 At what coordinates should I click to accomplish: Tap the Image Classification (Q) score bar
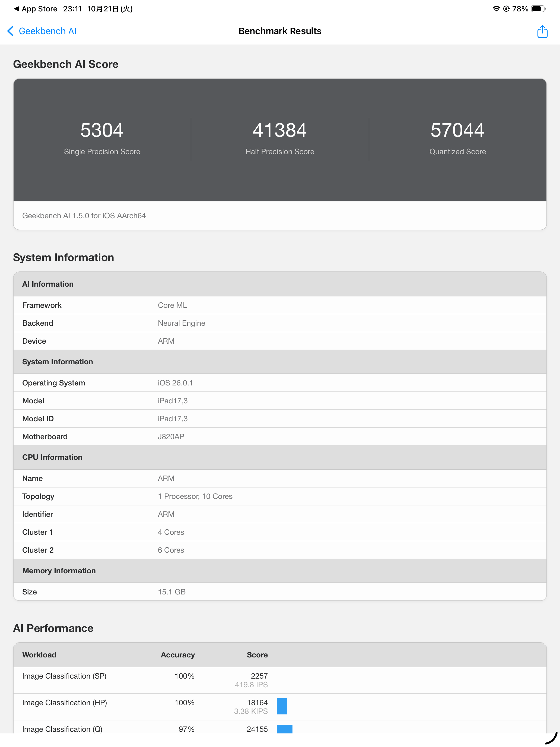click(x=284, y=729)
